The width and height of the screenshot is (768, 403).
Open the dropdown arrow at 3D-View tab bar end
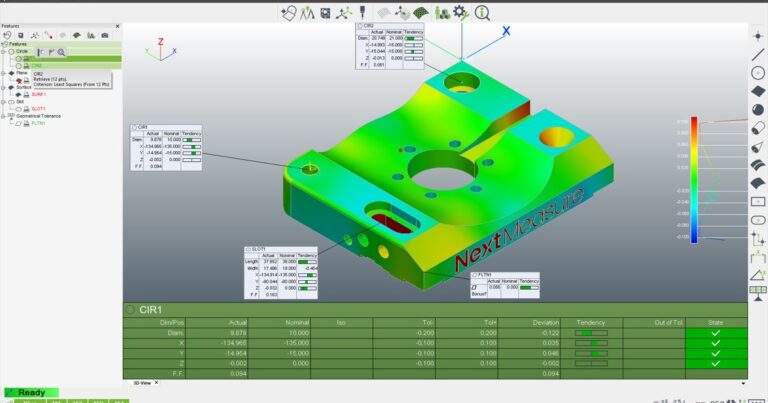point(743,383)
